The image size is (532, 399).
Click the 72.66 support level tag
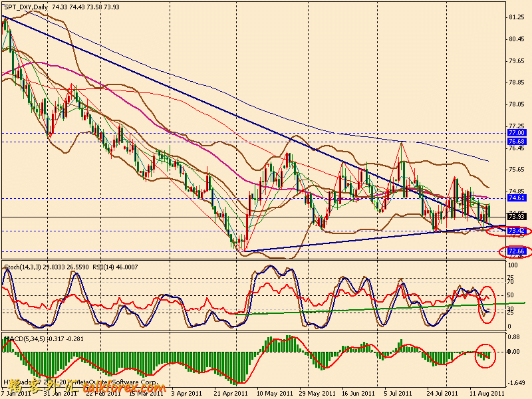click(x=517, y=251)
